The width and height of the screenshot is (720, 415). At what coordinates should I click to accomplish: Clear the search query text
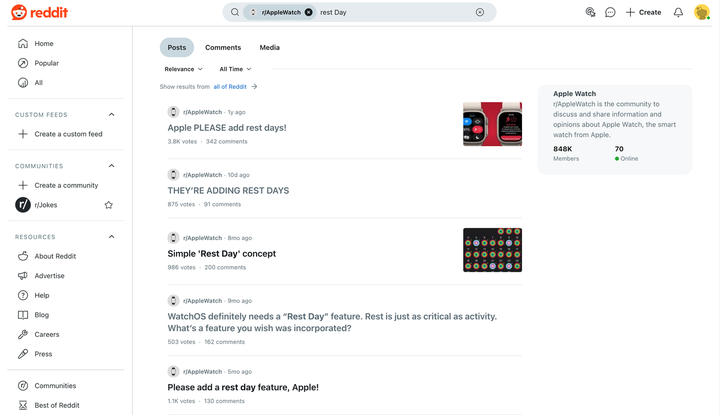tap(480, 12)
